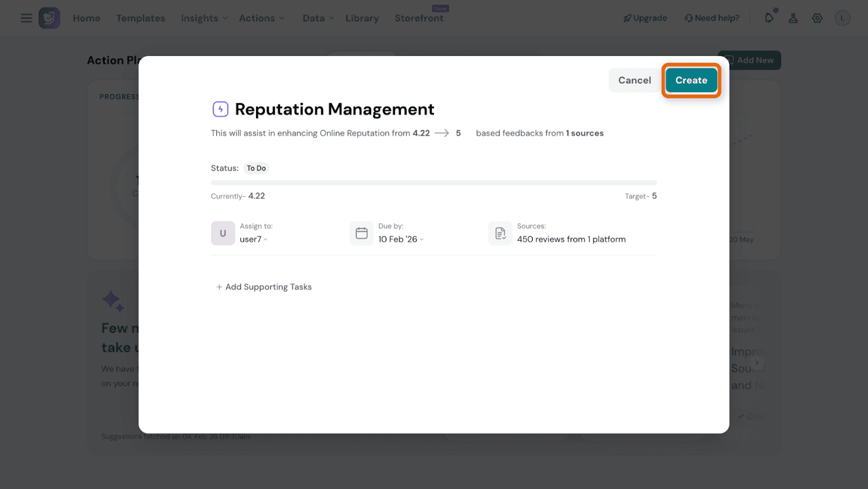Click the user7 avatar tile
Viewport: 868px width, 489px height.
[x=222, y=233]
